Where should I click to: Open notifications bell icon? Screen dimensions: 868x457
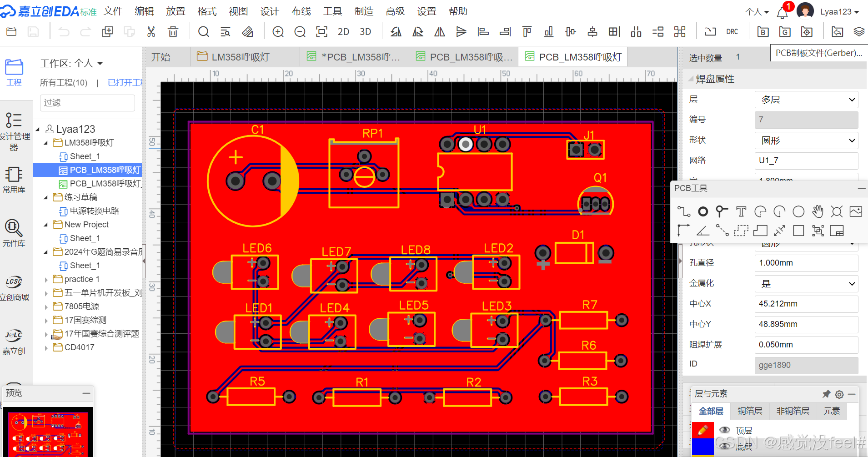(x=782, y=12)
